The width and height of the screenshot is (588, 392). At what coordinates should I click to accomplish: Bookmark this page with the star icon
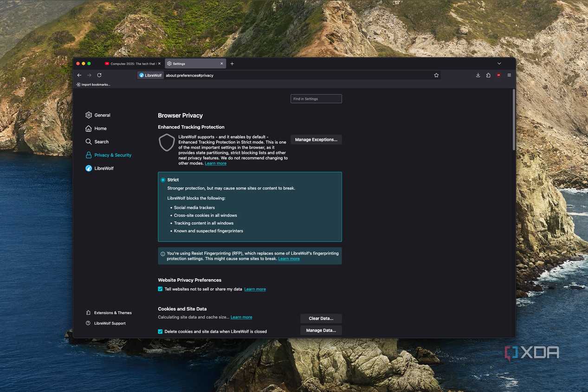click(x=436, y=75)
